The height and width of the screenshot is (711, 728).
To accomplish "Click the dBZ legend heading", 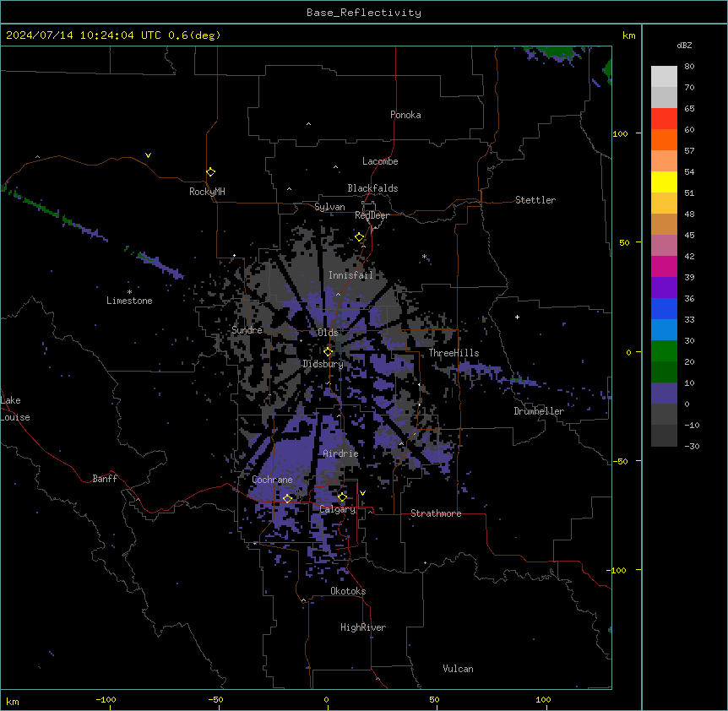I will click(684, 45).
